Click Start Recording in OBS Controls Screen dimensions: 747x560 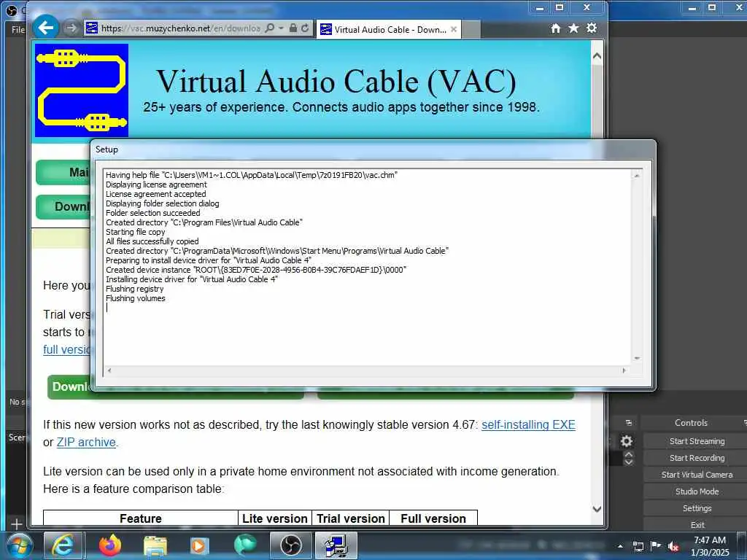coord(697,458)
